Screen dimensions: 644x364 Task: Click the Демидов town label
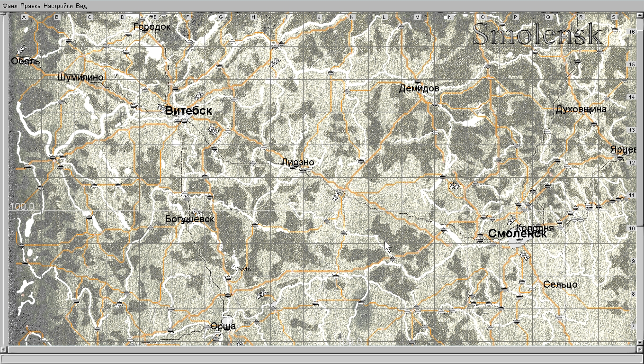[x=419, y=88]
